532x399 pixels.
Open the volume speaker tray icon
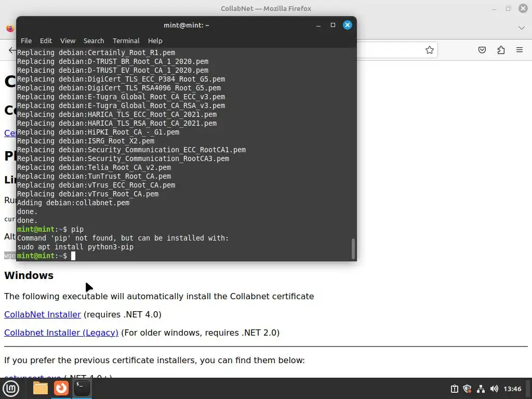tap(494, 389)
